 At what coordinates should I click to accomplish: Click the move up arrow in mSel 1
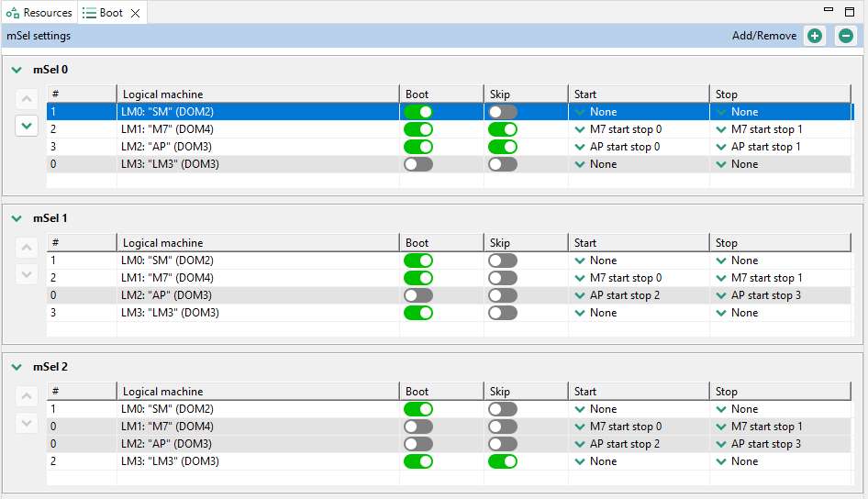pos(28,248)
